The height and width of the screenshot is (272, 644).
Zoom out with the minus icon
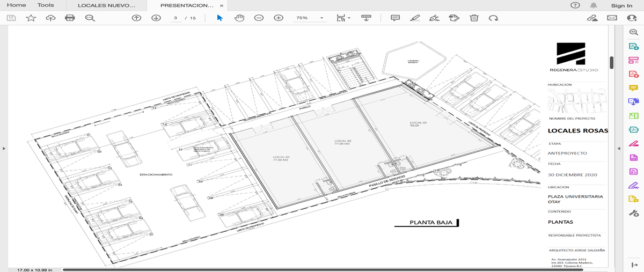[x=259, y=18]
